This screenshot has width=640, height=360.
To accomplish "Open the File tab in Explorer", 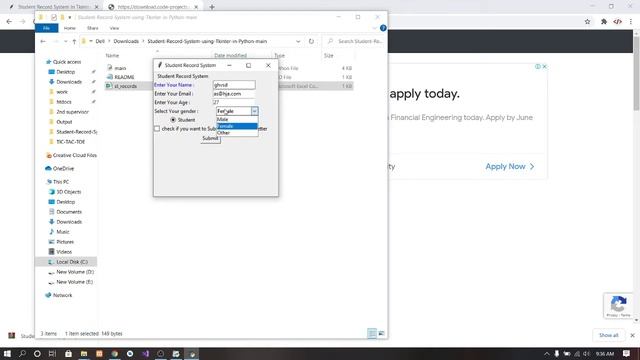I will click(x=47, y=28).
